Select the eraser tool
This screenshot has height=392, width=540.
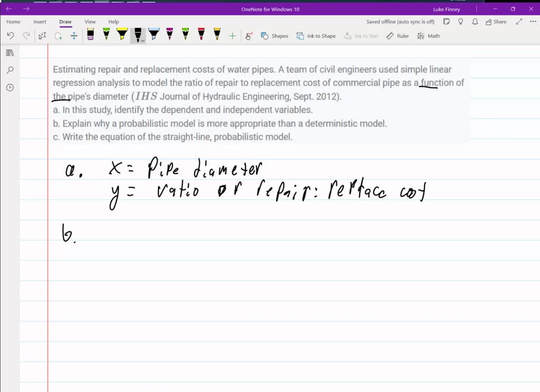91,35
